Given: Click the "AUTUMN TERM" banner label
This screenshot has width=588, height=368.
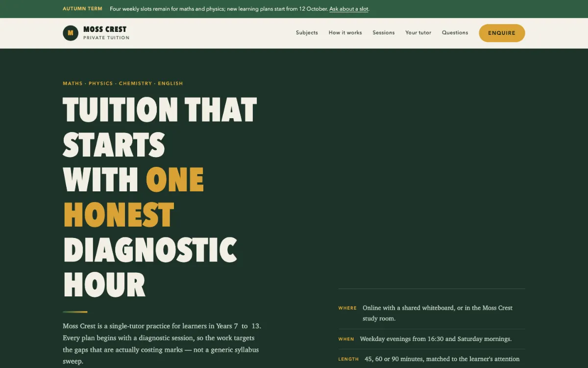Looking at the screenshot, I should coord(83,9).
